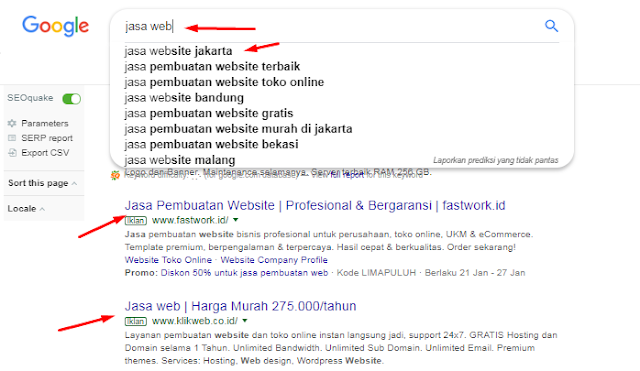This screenshot has height=371, width=640.
Task: Open Parameters in SEOquake panel
Action: click(45, 123)
